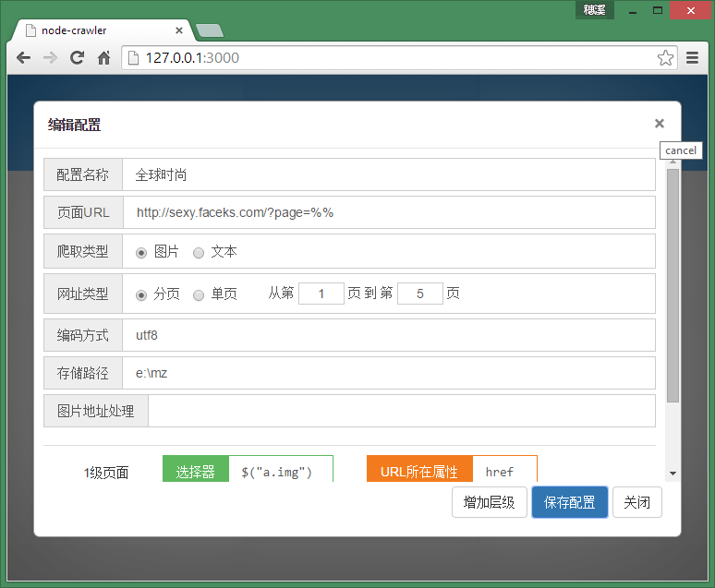
Task: Click the browser forward arrow
Action: point(50,58)
